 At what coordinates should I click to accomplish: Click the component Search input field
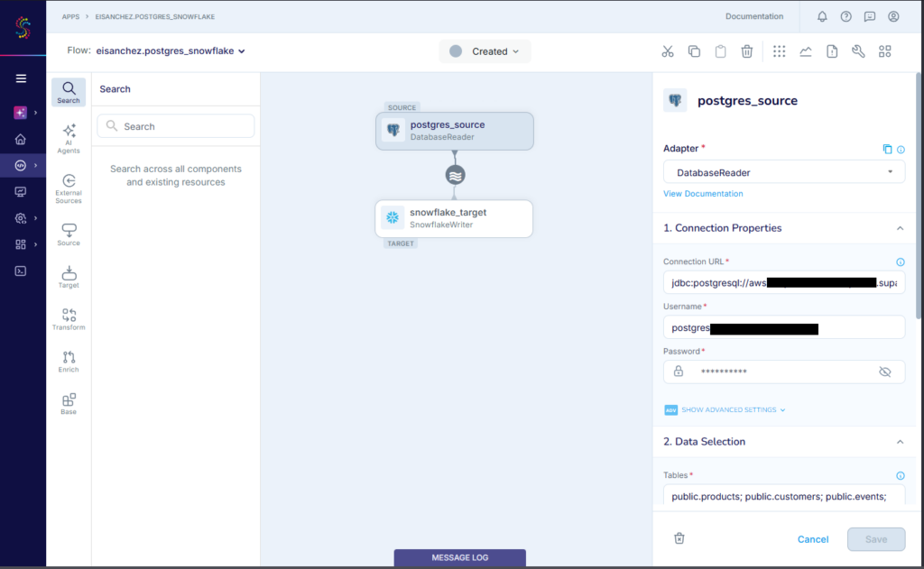pos(176,126)
